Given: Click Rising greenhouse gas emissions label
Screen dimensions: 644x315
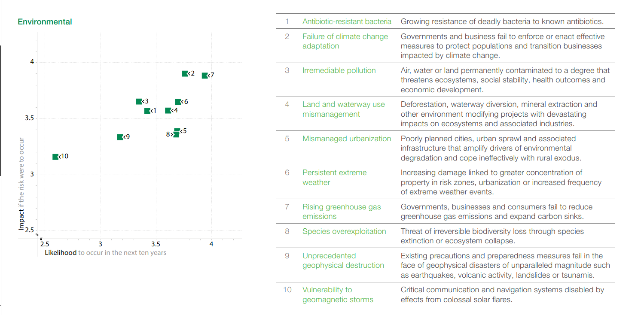Looking at the screenshot, I should tap(342, 212).
